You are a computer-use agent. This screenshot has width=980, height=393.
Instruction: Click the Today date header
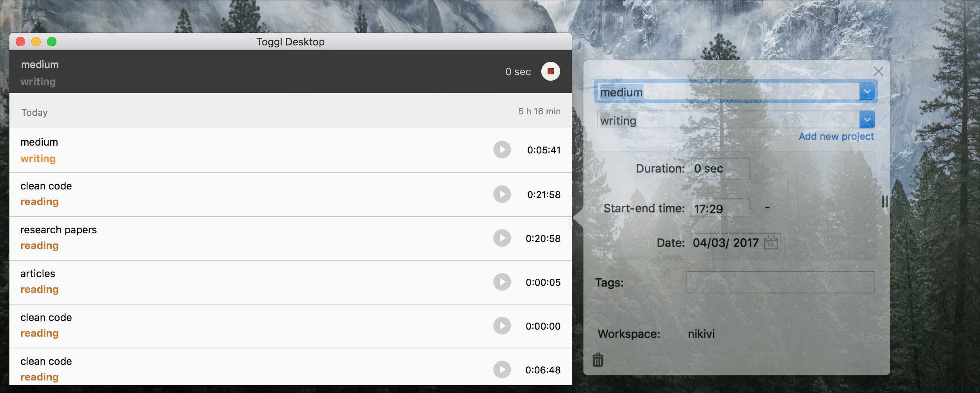click(34, 112)
